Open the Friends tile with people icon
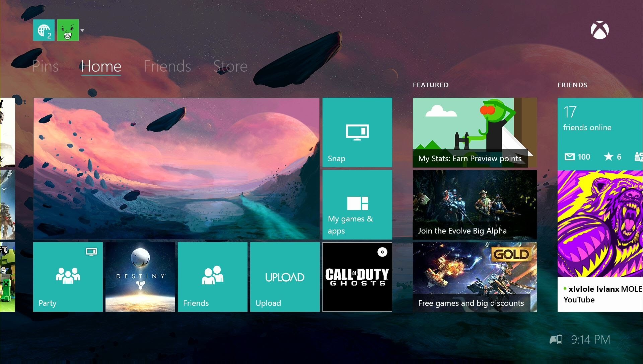Screen dimensions: 643x364 click(213, 277)
